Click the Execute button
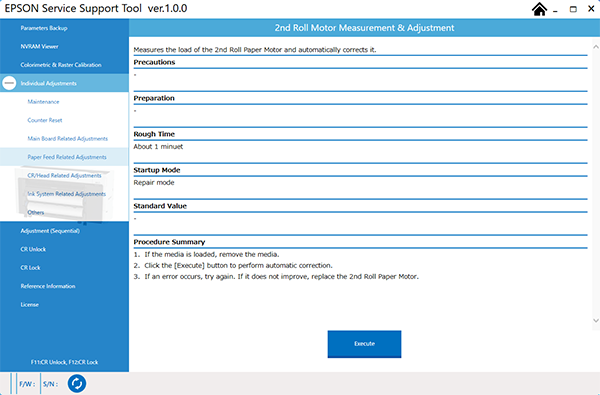Image resolution: width=600 pixels, height=395 pixels. click(x=364, y=344)
